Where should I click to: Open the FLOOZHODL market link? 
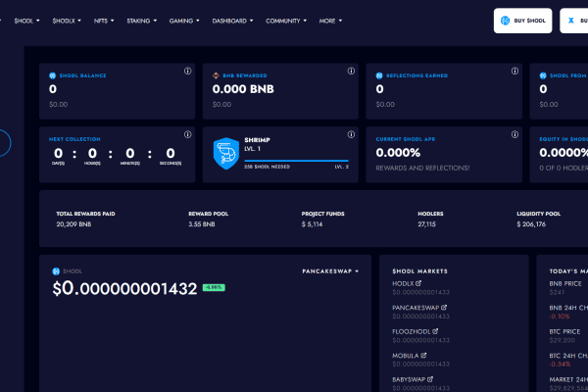point(416,331)
